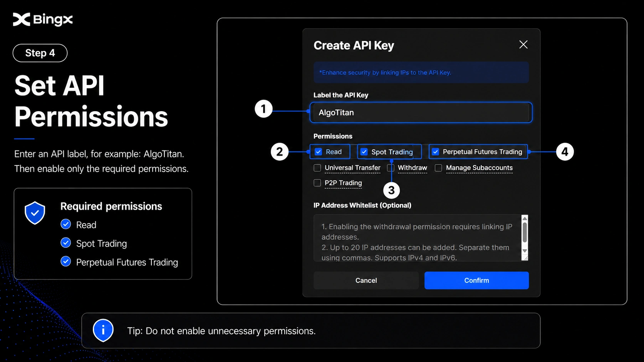Click checkmark beside Perpetual Futures Trading in list

(66, 262)
